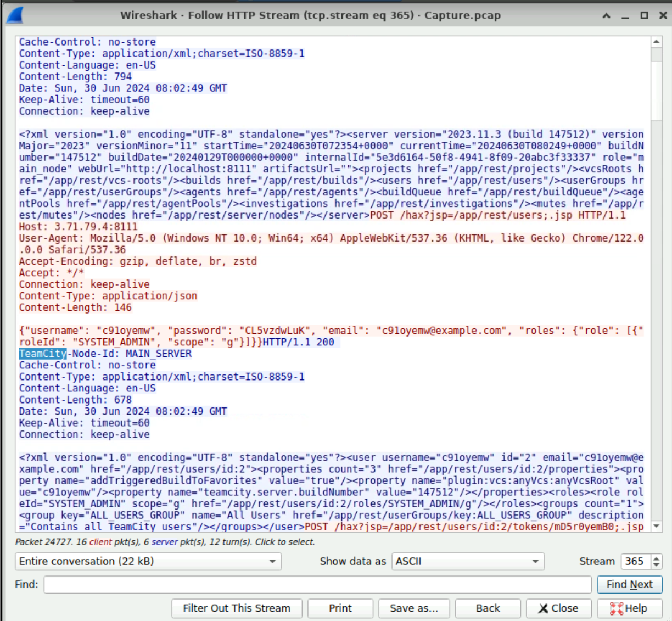Viewport: 672px width, 621px height.
Task: Click the Content-Length: 678 line
Action: coord(75,400)
